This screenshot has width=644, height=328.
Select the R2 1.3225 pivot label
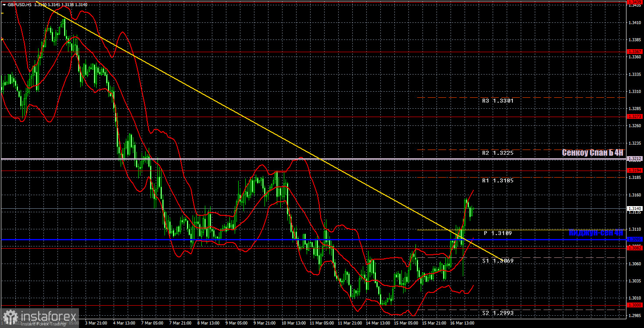tap(497, 153)
